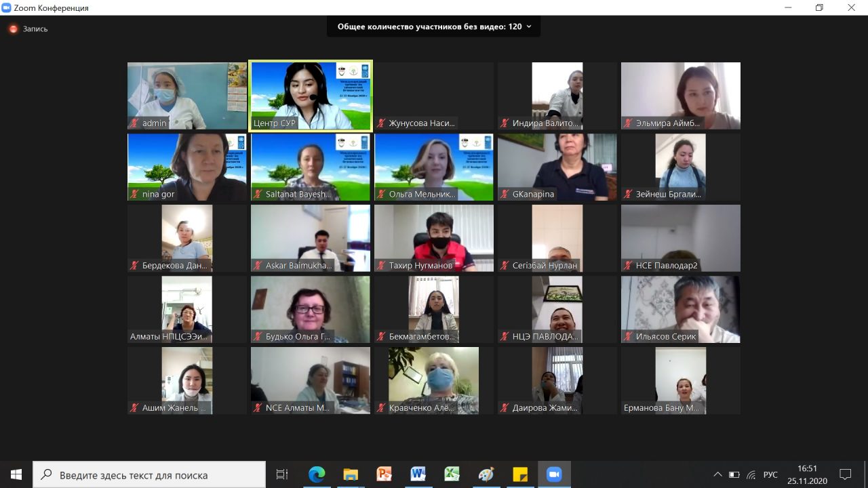Click the Zoom icon in the taskbar
Screen dimensions: 868x488
554,474
